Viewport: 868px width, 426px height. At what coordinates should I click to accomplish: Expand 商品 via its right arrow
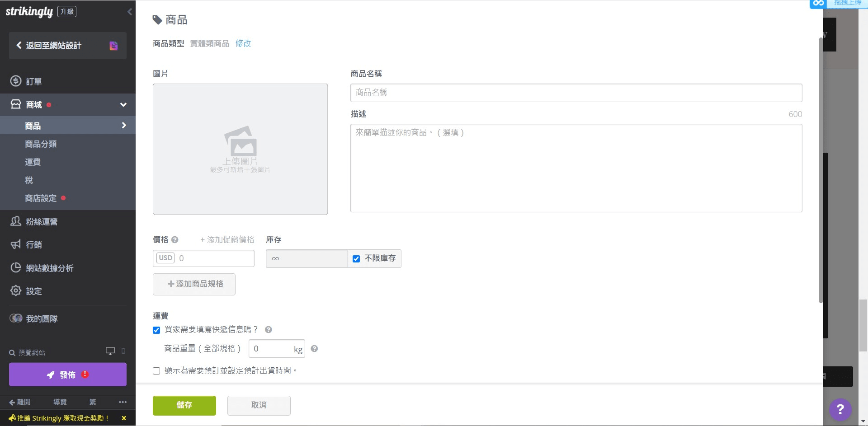coord(124,125)
